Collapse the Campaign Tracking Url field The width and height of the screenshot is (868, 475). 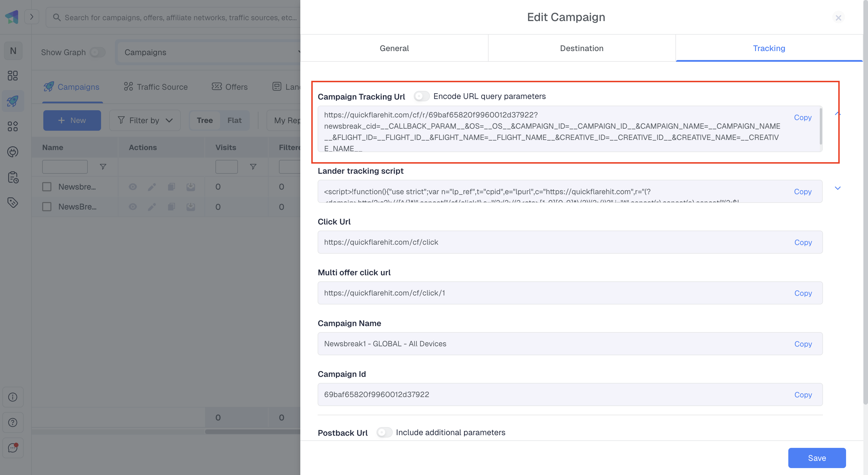[x=838, y=114]
